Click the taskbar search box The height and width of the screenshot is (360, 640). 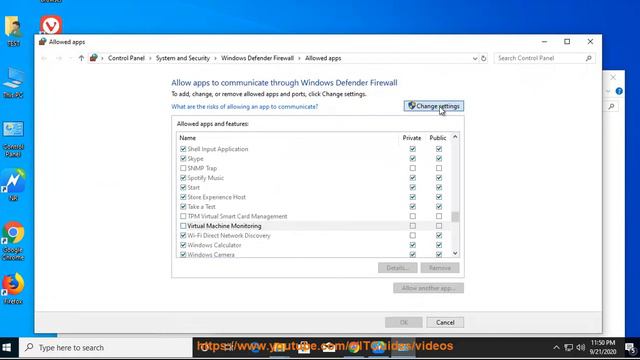click(106, 348)
